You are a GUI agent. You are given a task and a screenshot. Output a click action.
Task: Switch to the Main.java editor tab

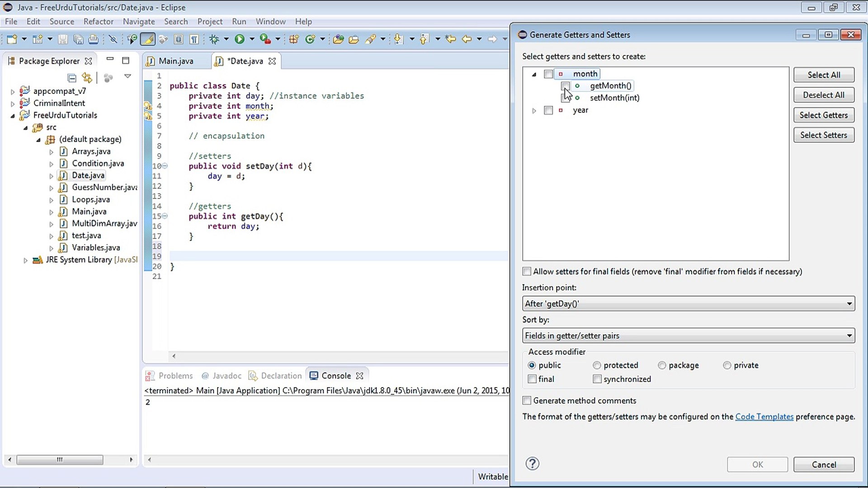[x=175, y=61]
